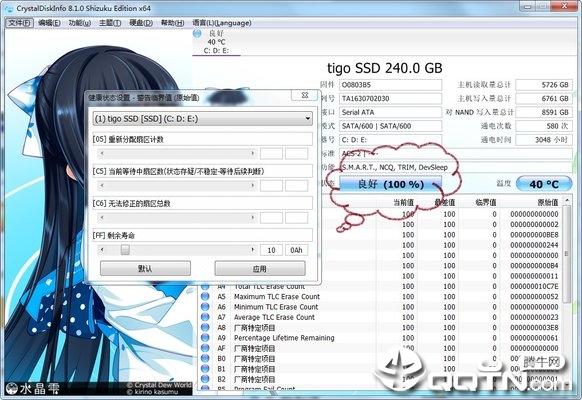Click the 良好 (100 %) health status button
The image size is (582, 400).
[x=390, y=184]
